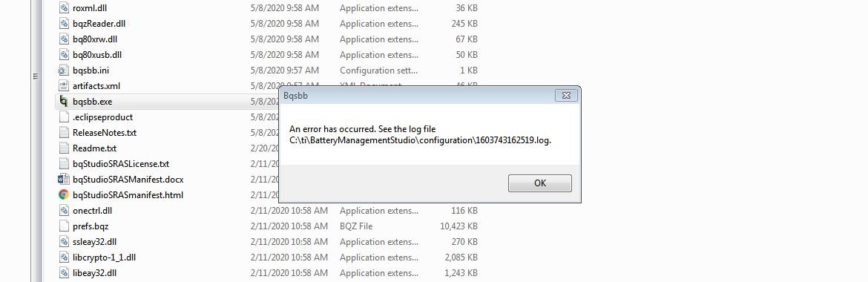Close the Bqsbb error dialog
Image resolution: width=868 pixels, height=282 pixels.
pos(566,95)
